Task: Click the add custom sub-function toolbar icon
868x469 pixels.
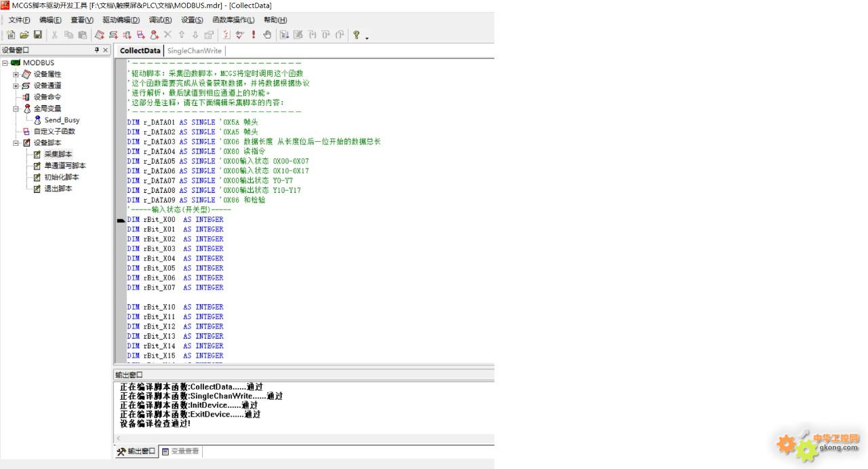Action: (x=140, y=35)
